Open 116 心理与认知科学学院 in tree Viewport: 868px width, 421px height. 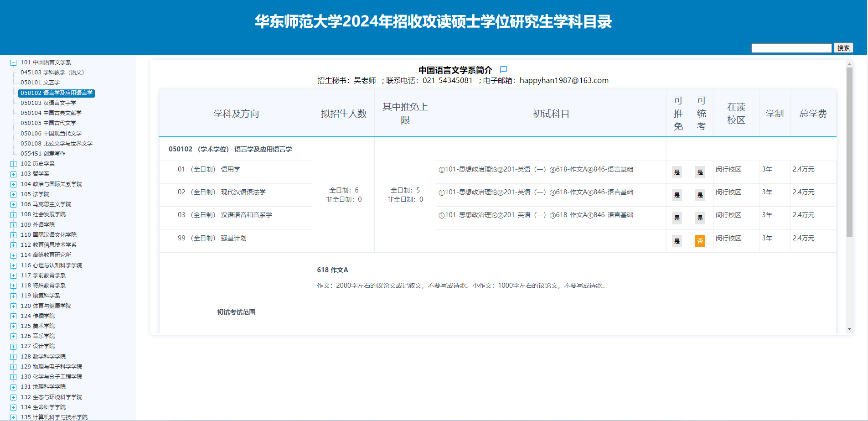coord(51,265)
